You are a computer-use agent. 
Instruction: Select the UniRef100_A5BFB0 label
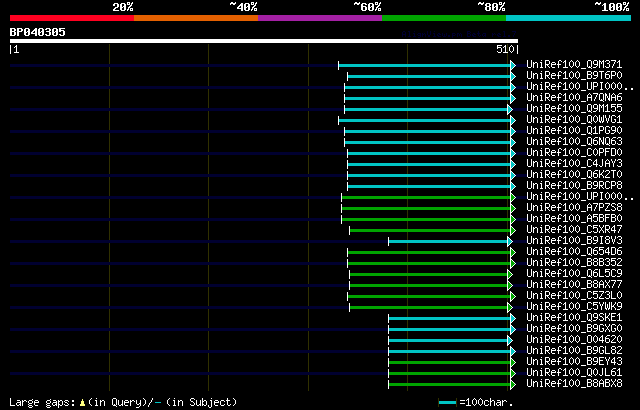click(x=574, y=219)
